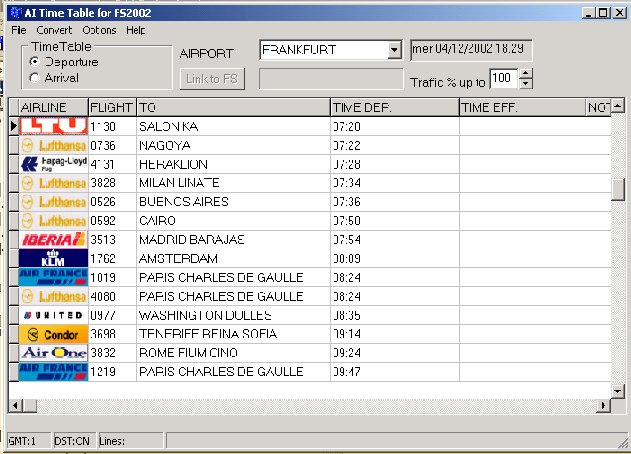
Task: Click the TIME EFF. column header
Action: click(x=522, y=107)
